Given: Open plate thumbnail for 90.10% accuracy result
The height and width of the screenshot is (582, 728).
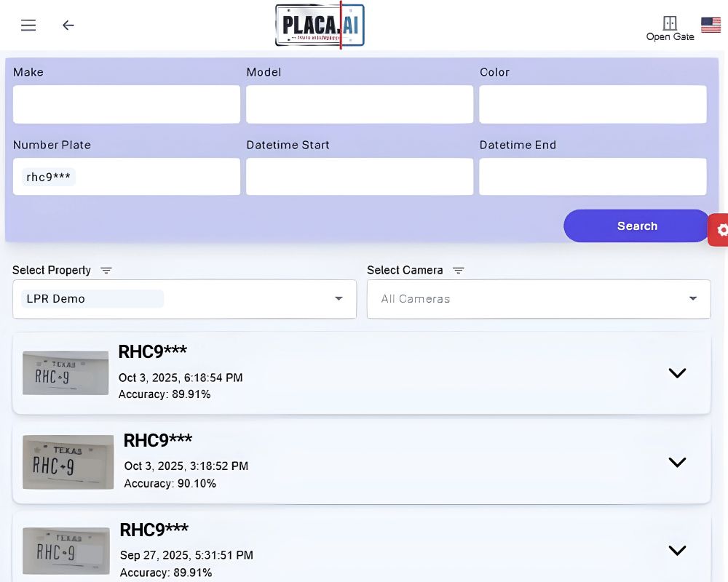Looking at the screenshot, I should pos(68,462).
